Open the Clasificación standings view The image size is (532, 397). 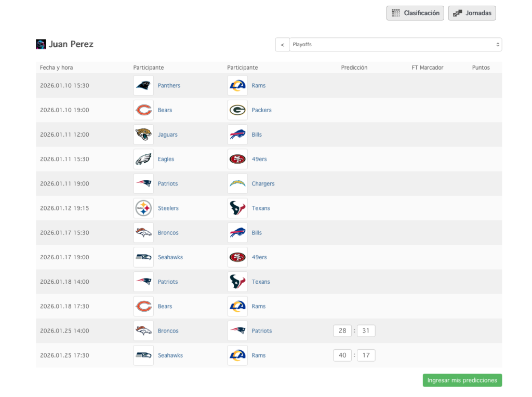(415, 13)
